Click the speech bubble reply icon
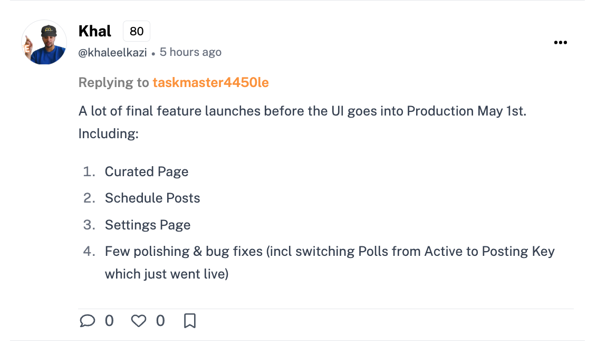The image size is (597, 364). (x=87, y=321)
